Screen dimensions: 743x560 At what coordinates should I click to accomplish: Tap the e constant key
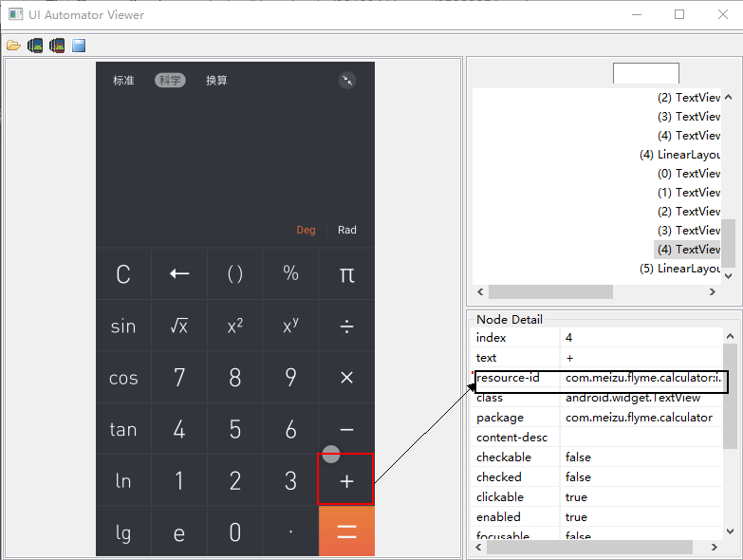coord(179,532)
